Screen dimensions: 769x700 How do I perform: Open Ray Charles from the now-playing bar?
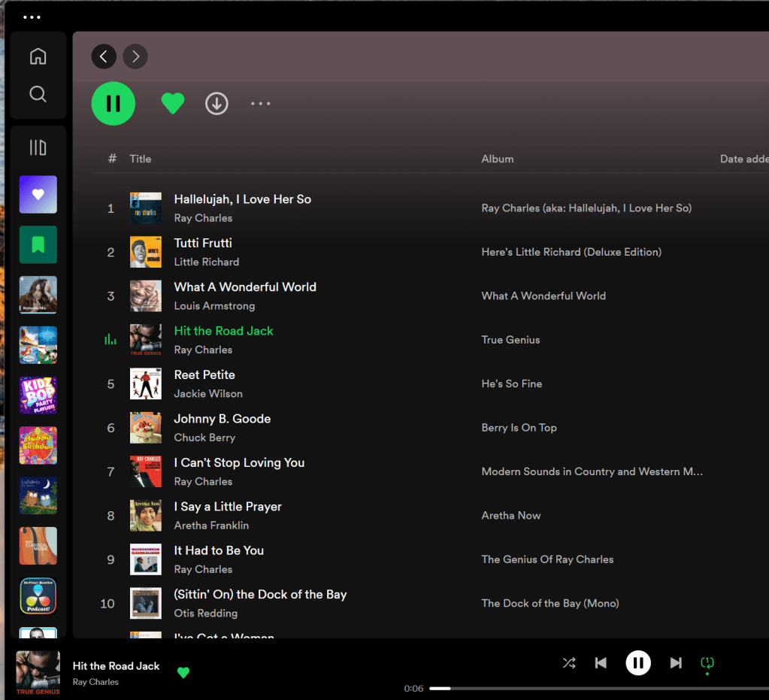click(x=95, y=682)
